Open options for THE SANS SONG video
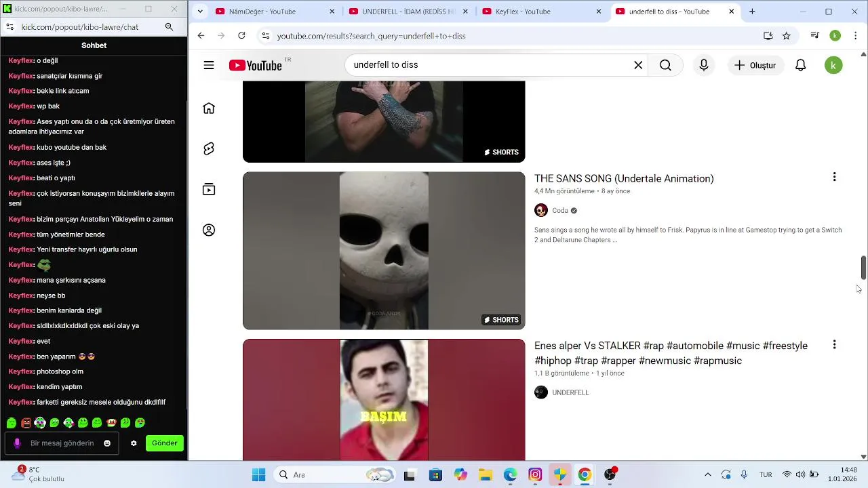This screenshot has width=868, height=488. (834, 177)
